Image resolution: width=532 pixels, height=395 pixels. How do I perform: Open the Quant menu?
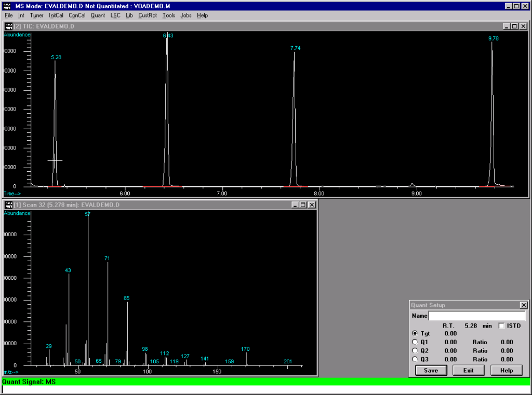97,16
